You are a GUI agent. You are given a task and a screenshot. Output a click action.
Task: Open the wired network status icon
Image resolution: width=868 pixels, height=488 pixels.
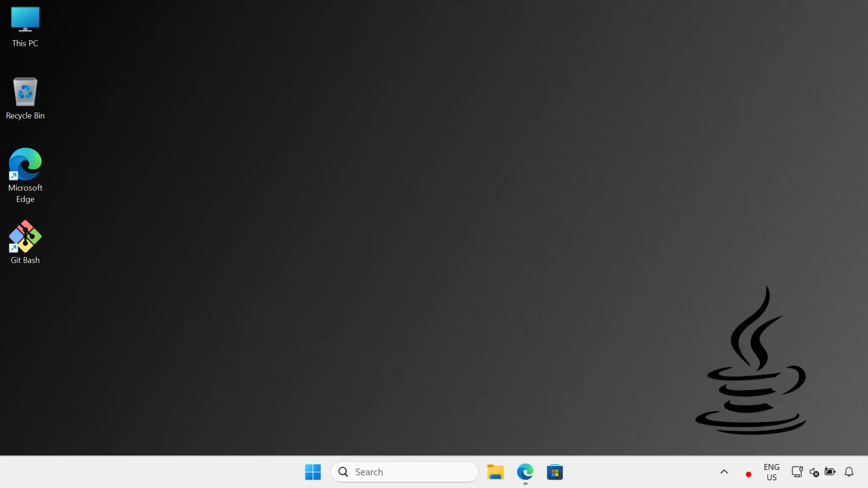797,471
